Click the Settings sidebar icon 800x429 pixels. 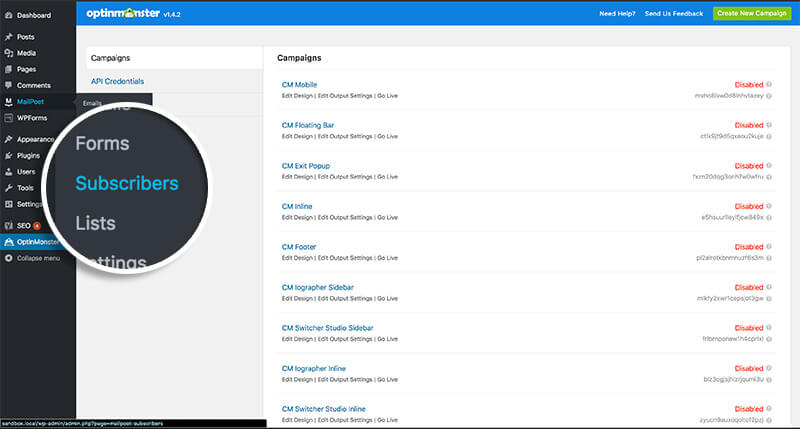coord(9,204)
